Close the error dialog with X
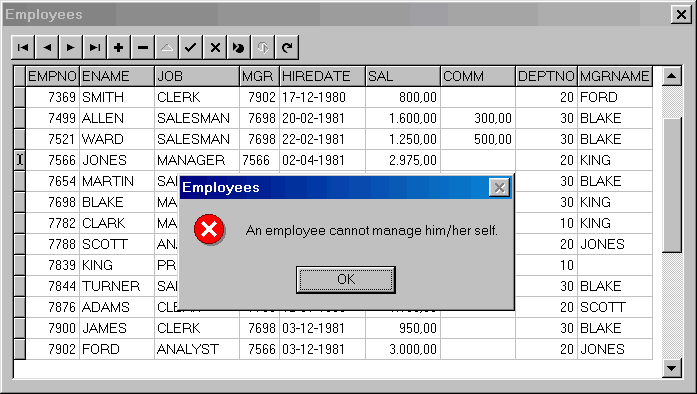 (499, 188)
